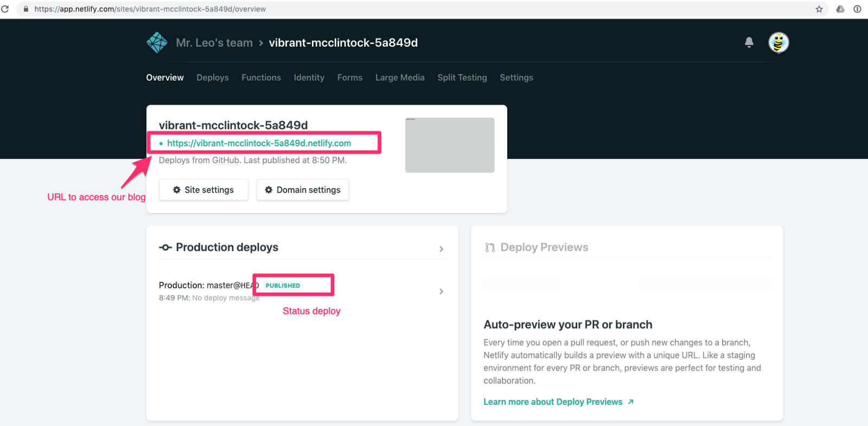Image resolution: width=868 pixels, height=426 pixels.
Task: Click the Site settings button
Action: pyautogui.click(x=203, y=190)
